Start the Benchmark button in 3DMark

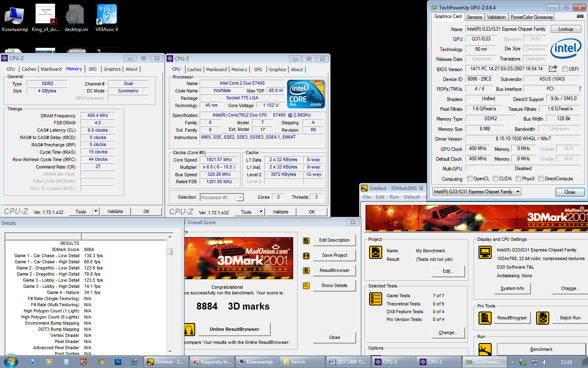541,349
